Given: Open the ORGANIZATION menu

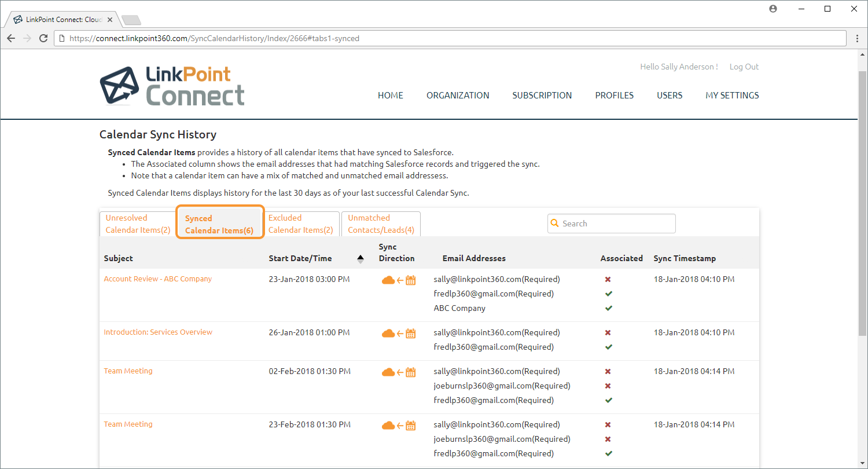Looking at the screenshot, I should pos(458,96).
